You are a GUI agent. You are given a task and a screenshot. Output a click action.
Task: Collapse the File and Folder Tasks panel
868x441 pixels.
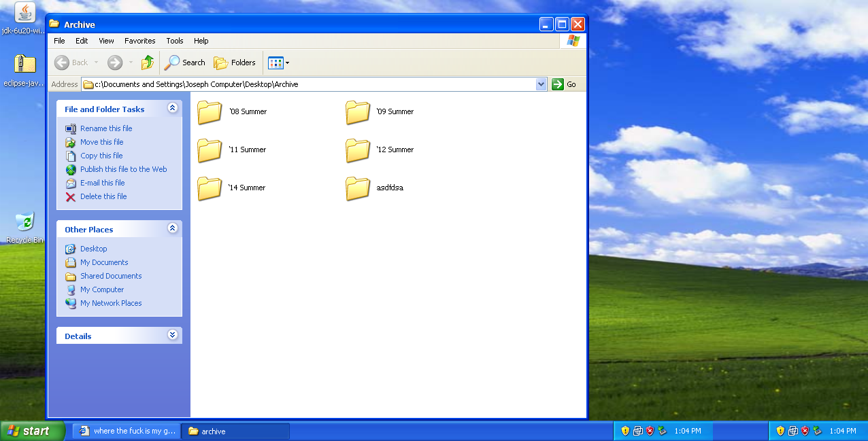coord(172,108)
